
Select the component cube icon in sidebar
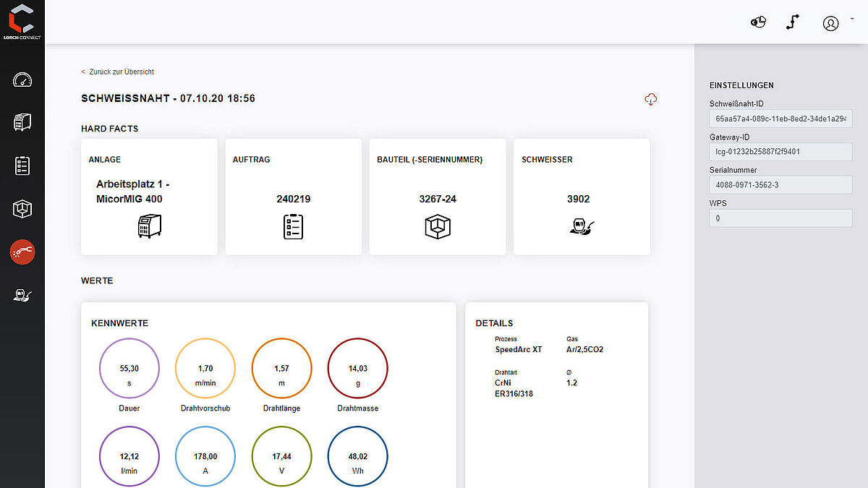[x=22, y=209]
